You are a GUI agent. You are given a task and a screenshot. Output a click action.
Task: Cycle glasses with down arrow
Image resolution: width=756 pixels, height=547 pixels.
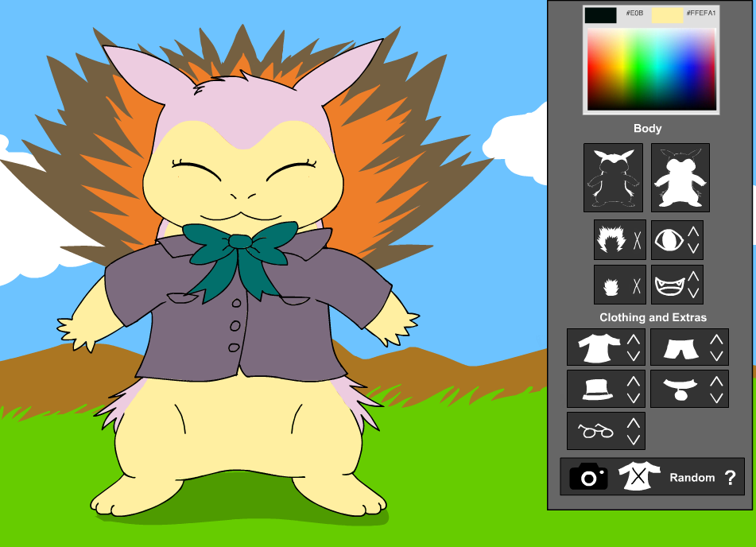[634, 440]
